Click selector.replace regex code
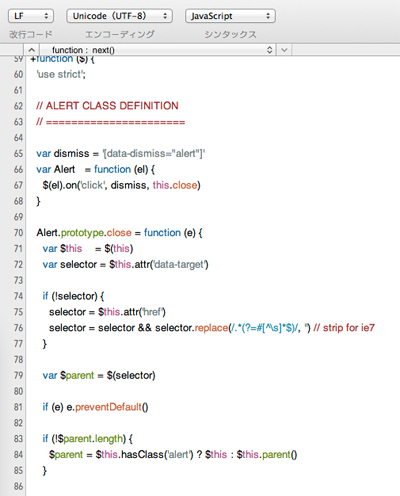The width and height of the screenshot is (400, 496). pyautogui.click(x=233, y=328)
